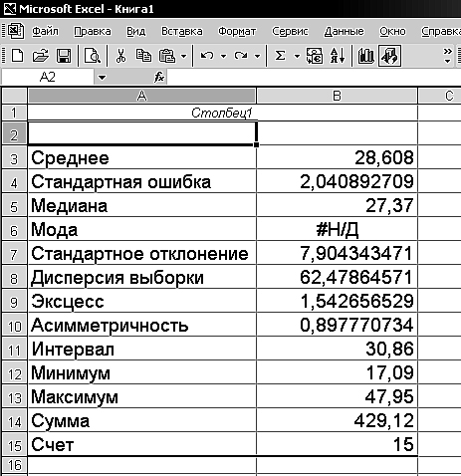Viewport: 461px width, 476px height.
Task: Select the Максимум cell
Action: (x=142, y=397)
